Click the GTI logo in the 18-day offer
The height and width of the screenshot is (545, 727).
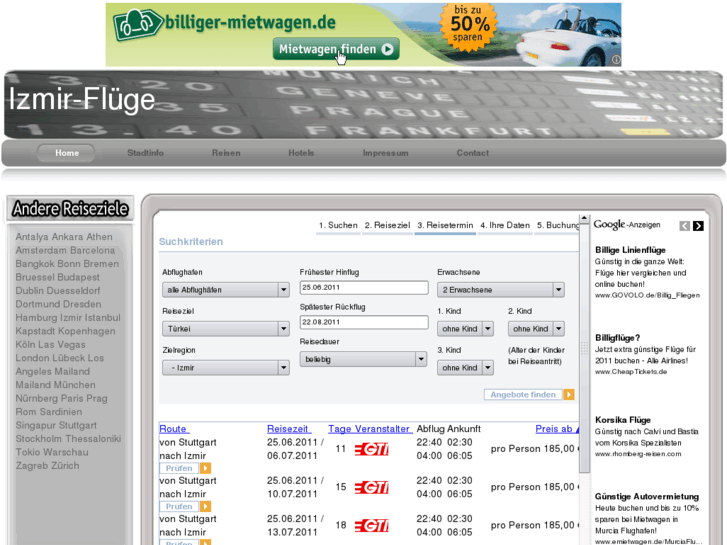371,526
